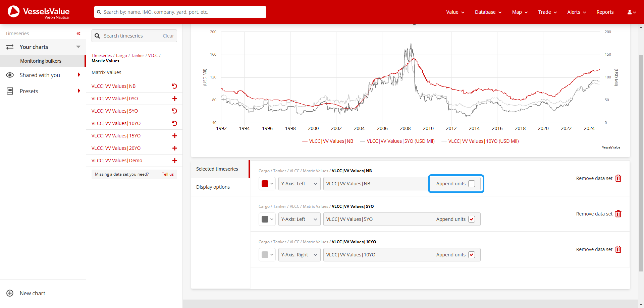644x308 pixels.
Task: Enable Append units for VLCC|VV Values|NB
Action: pos(472,184)
